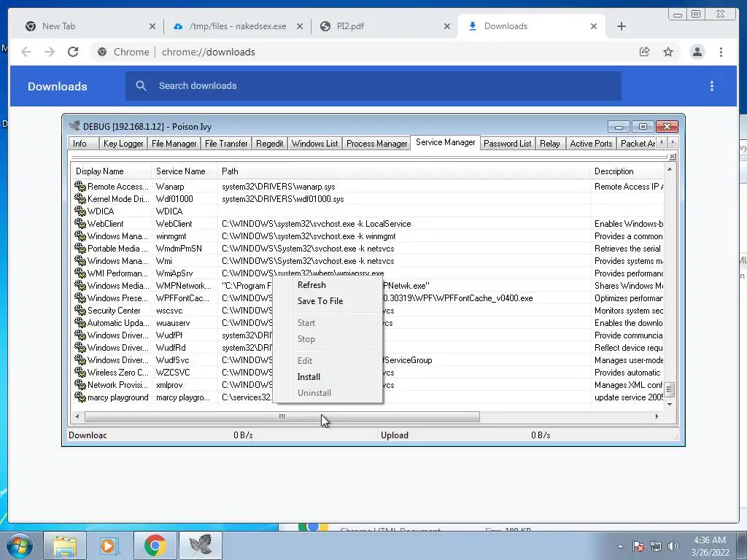Open Windows Media Player from taskbar
This screenshot has width=747, height=560.
tap(109, 545)
